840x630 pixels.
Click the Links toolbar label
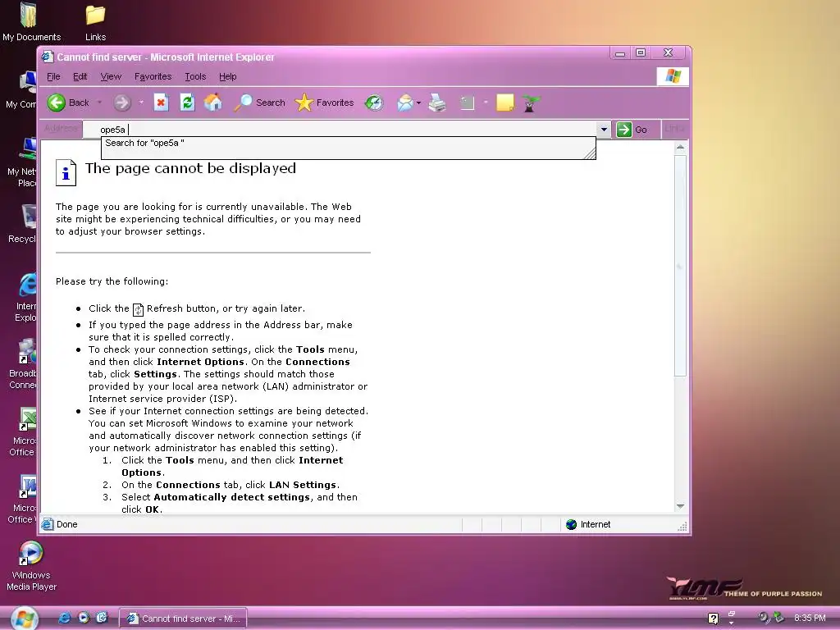point(674,129)
